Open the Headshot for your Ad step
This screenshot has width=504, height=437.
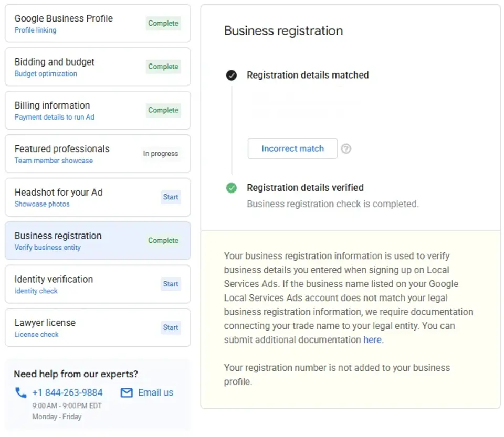point(98,197)
